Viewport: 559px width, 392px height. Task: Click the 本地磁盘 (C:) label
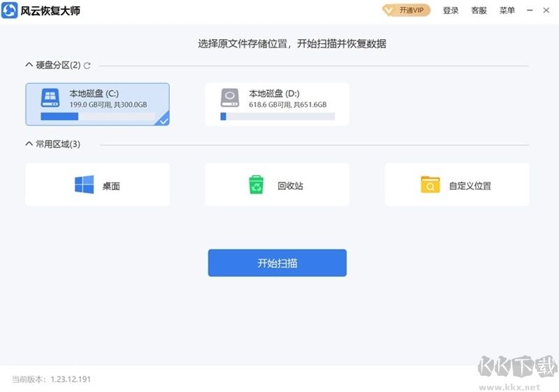pyautogui.click(x=94, y=94)
